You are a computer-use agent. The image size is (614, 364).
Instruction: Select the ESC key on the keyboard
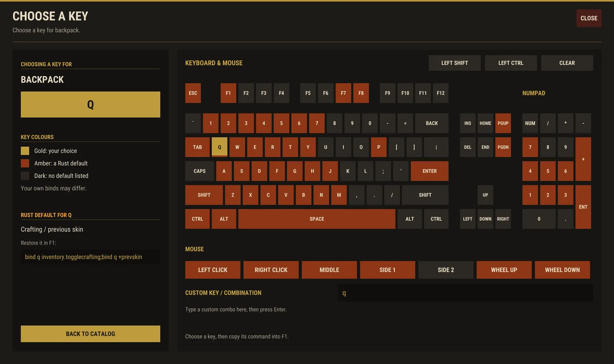tap(193, 93)
